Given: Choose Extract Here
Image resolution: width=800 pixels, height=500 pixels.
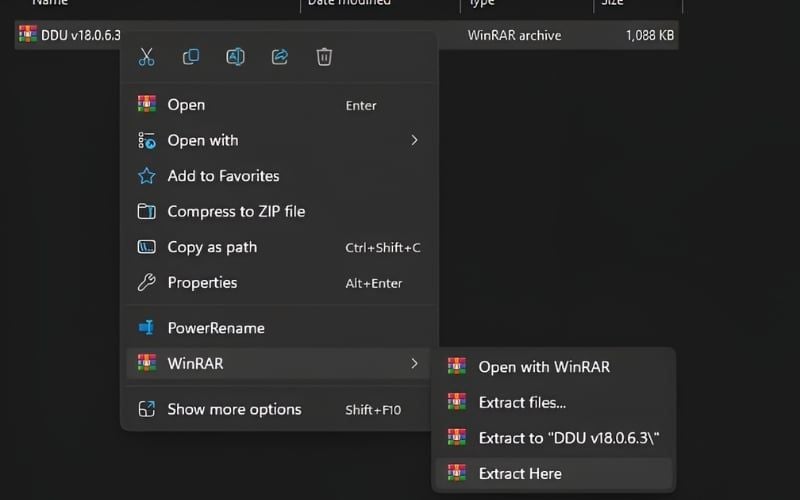Looking at the screenshot, I should point(520,474).
